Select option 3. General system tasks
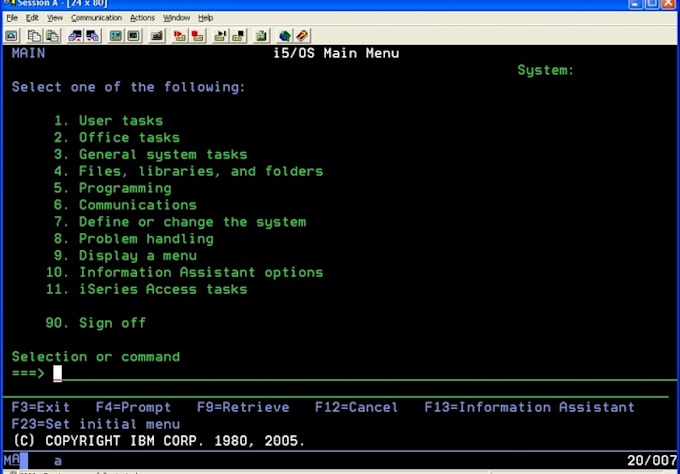This screenshot has height=474, width=680. coord(150,154)
